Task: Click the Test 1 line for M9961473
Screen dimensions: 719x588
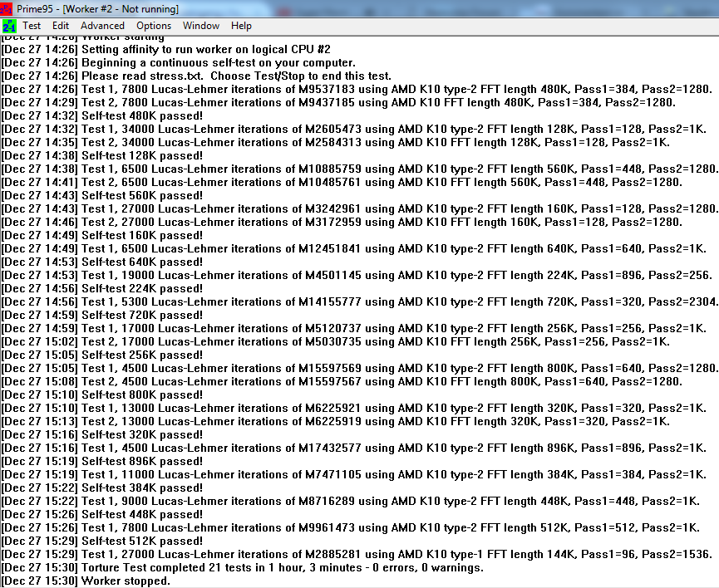Action: (x=350, y=528)
